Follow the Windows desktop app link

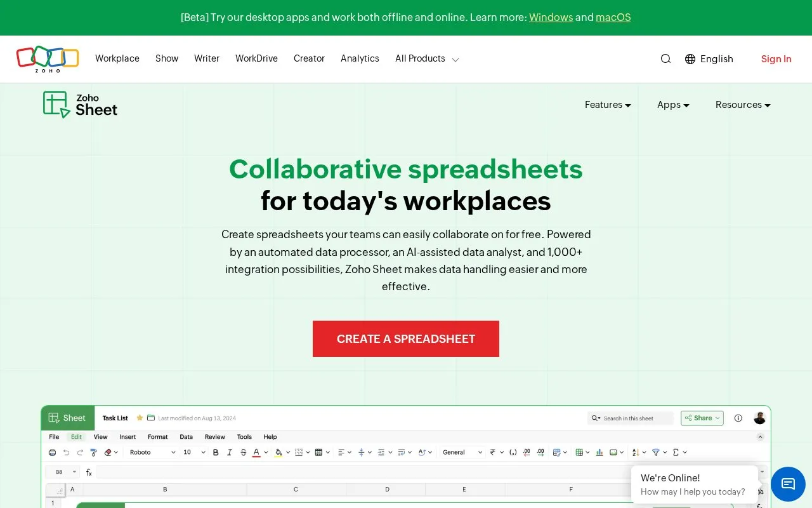coord(551,18)
